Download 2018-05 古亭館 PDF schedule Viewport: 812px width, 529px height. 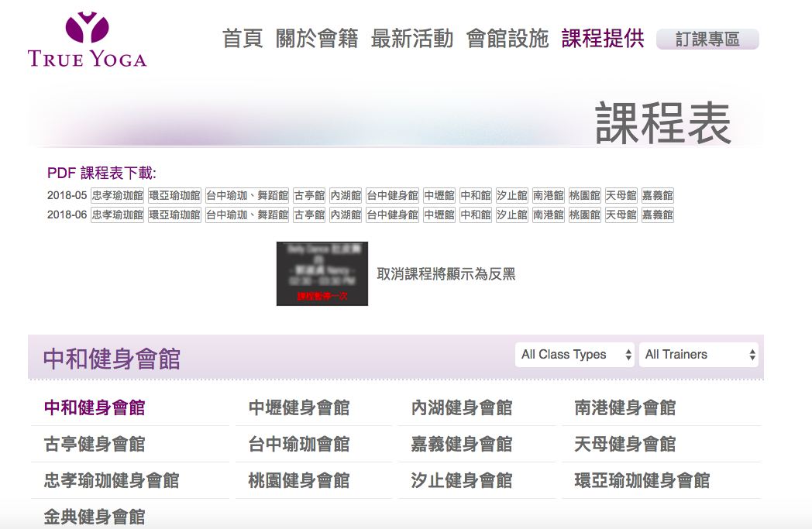pos(309,196)
